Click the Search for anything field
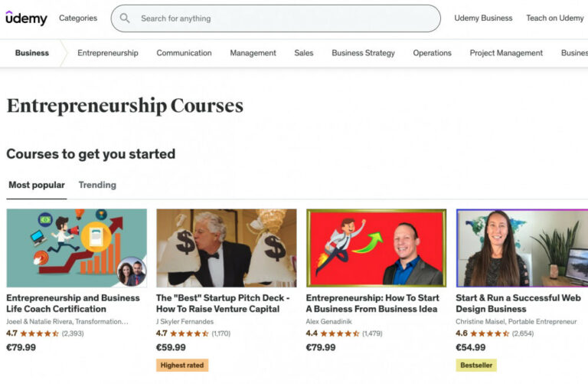This screenshot has width=588, height=384. tap(283, 18)
